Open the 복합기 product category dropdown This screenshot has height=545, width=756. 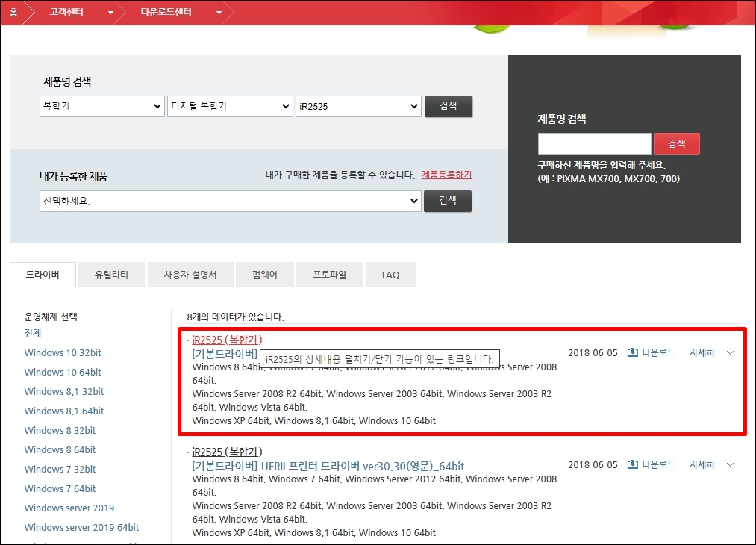pos(101,106)
